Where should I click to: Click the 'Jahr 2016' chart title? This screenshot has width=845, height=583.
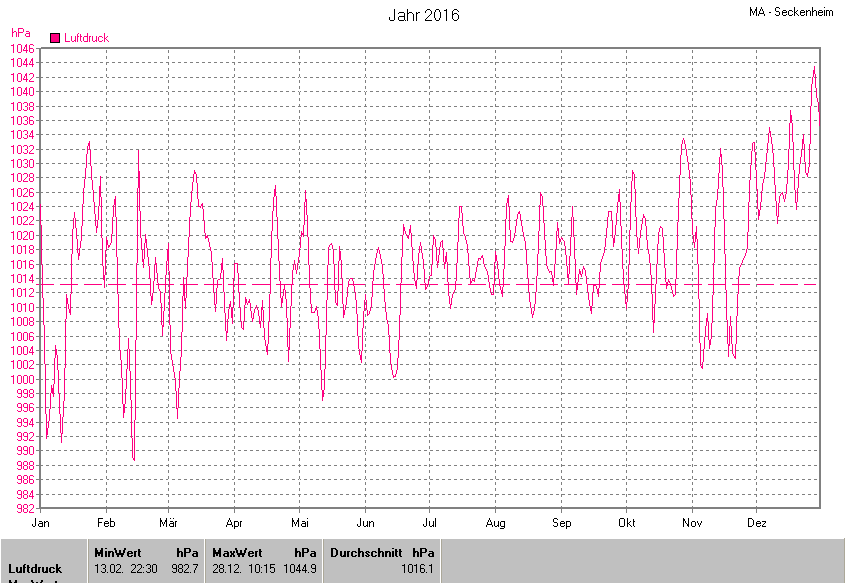click(424, 16)
